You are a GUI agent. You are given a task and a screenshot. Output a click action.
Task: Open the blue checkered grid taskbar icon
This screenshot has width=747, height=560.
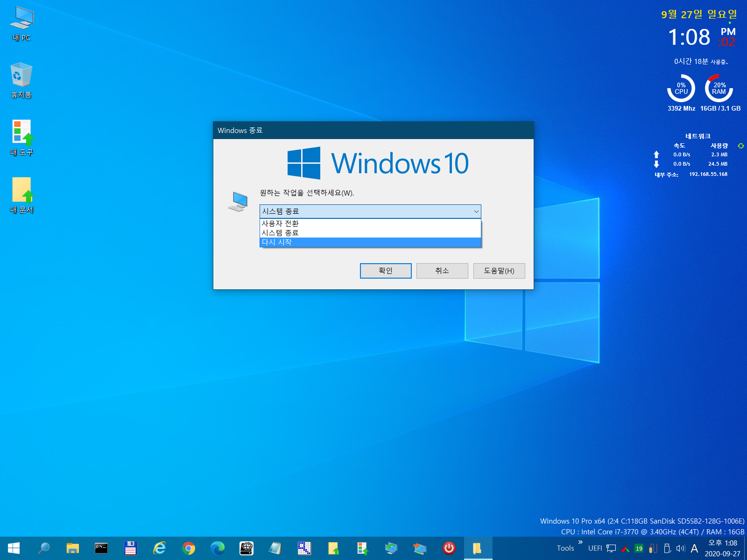click(304, 548)
